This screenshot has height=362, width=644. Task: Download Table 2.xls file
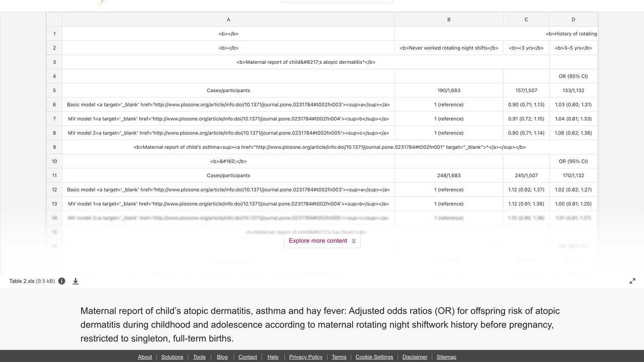click(x=75, y=281)
